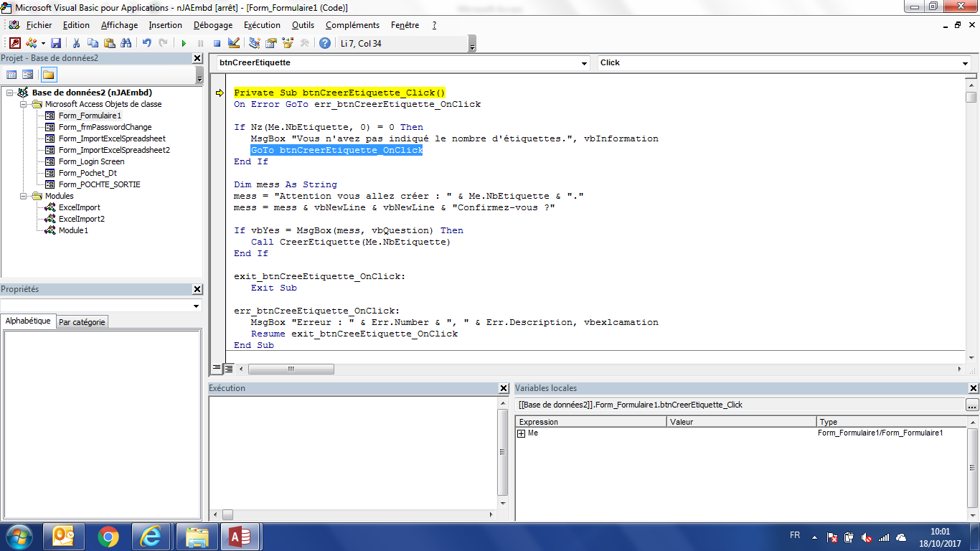This screenshot has height=551, width=980.
Task: Select the Par catégorie properties tab
Action: pos(82,322)
